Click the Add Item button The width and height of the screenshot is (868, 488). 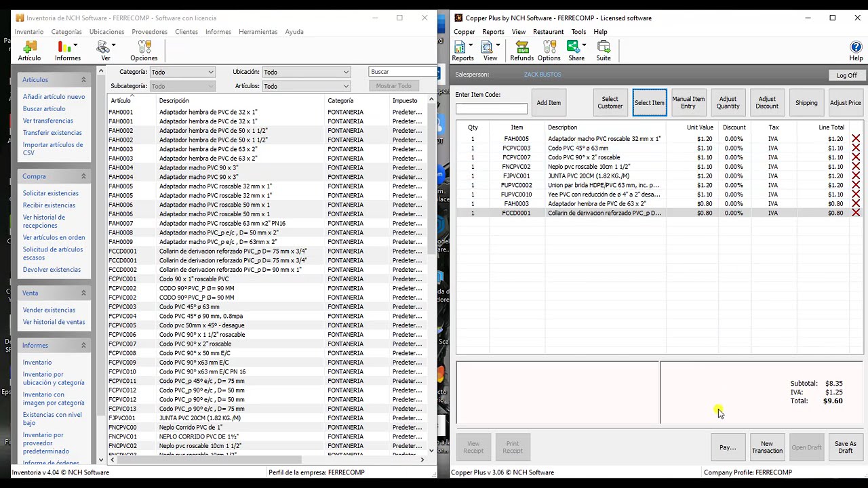pos(549,103)
